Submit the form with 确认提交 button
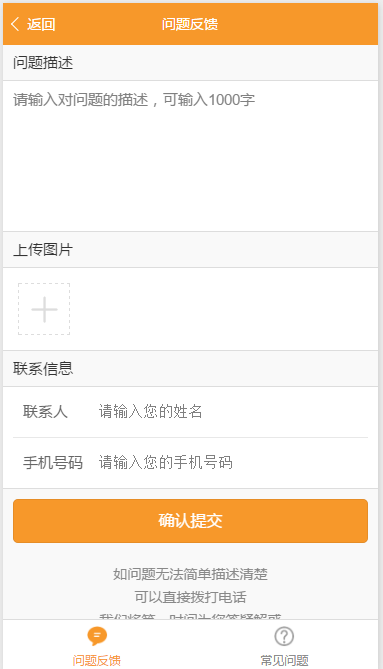Screen dimensions: 383x669 (190, 521)
